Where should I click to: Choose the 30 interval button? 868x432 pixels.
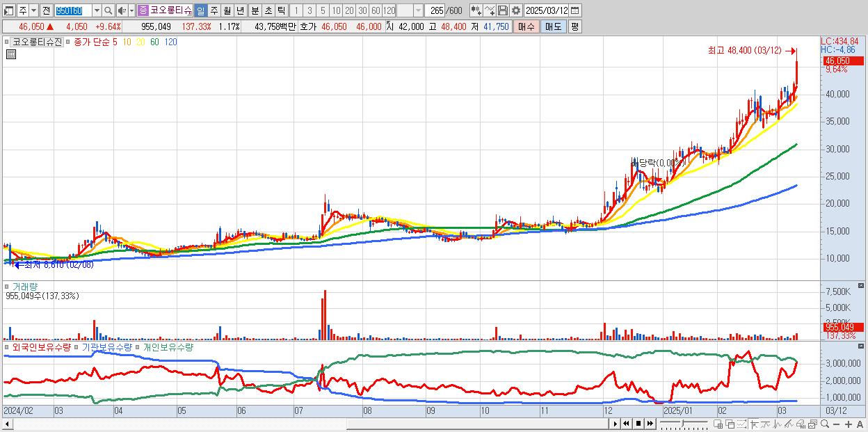click(362, 10)
